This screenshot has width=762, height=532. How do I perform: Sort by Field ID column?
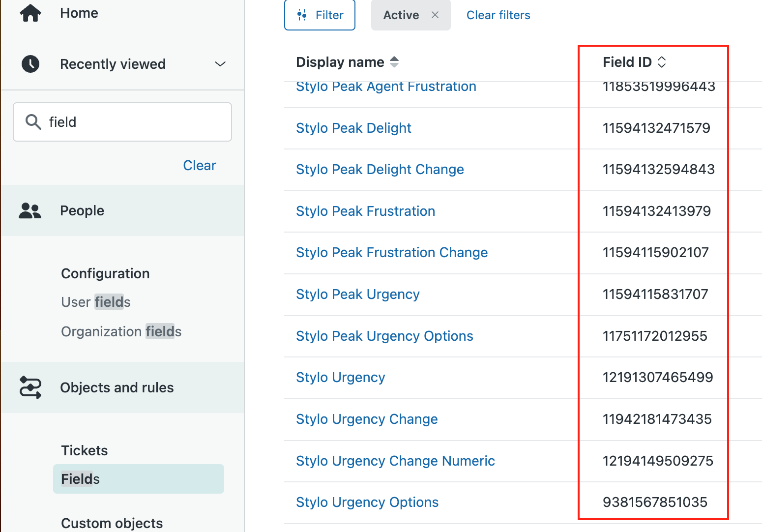pyautogui.click(x=635, y=62)
